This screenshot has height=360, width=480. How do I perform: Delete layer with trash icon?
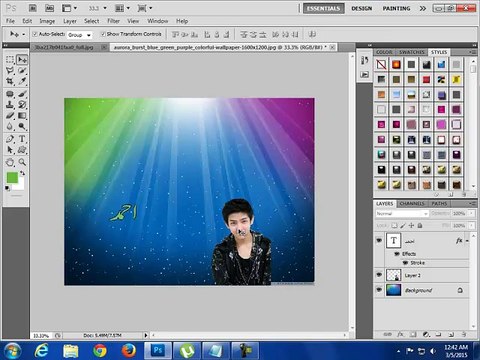click(x=464, y=334)
